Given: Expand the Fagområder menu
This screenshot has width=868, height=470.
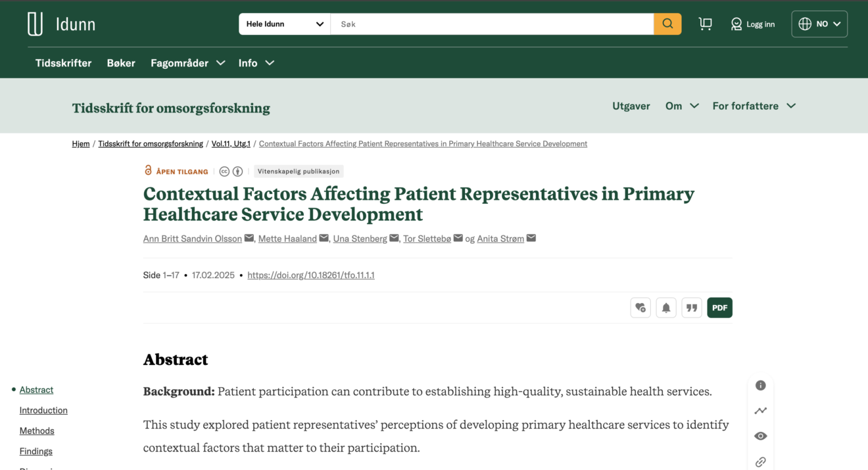Looking at the screenshot, I should pyautogui.click(x=188, y=63).
